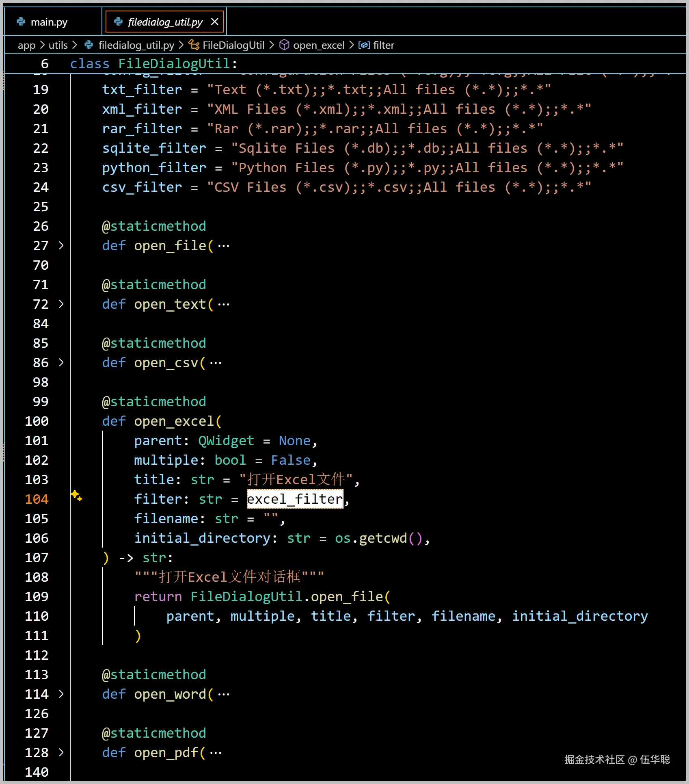This screenshot has height=784, width=689.
Task: Open the open_excel method breadcrumb
Action: (x=319, y=45)
